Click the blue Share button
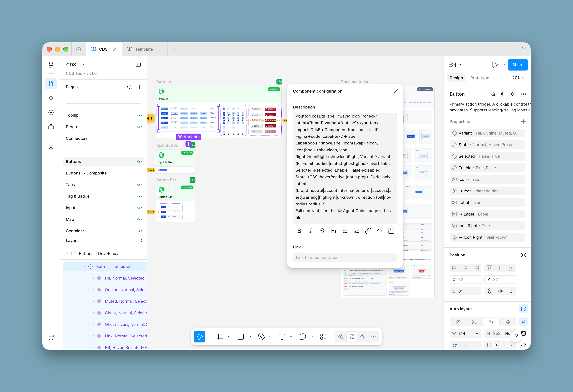This screenshot has height=392, width=573. [x=518, y=65]
